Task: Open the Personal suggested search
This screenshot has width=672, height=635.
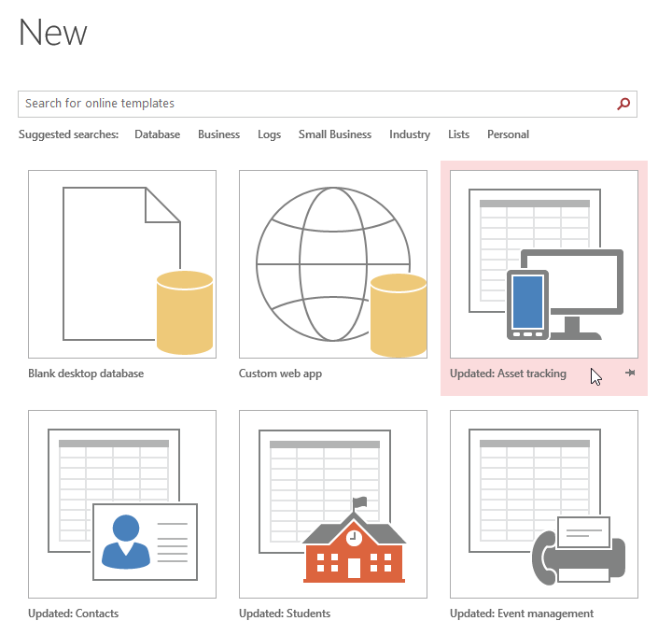Action: click(x=508, y=134)
